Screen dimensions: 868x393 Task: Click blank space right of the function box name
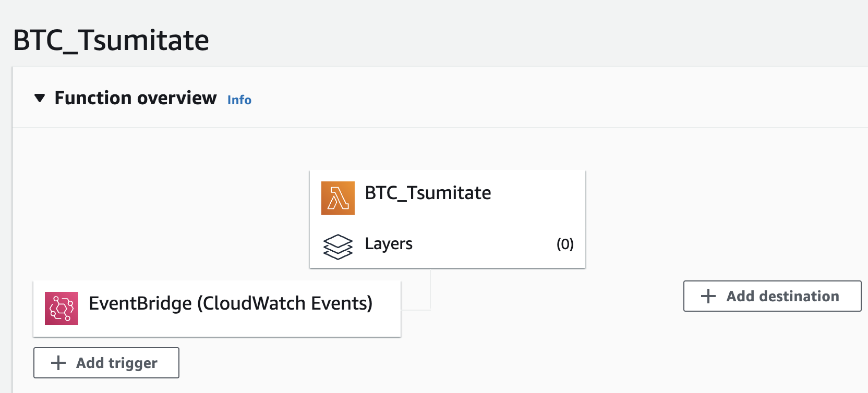537,193
